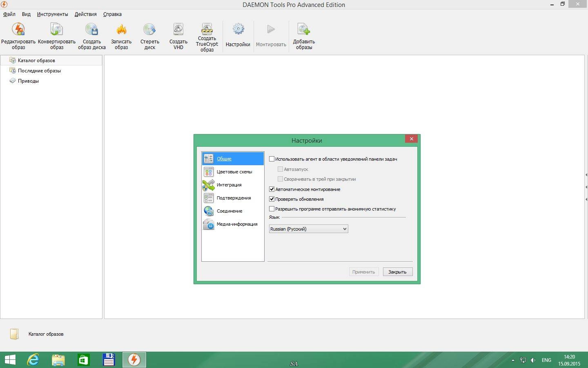Open File Explorer from taskbar
Screen dimensions: 588x368
click(x=58, y=360)
